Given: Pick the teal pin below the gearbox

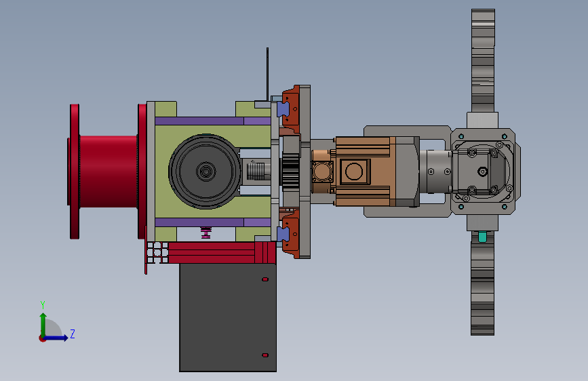Looking at the screenshot, I should 482,237.
